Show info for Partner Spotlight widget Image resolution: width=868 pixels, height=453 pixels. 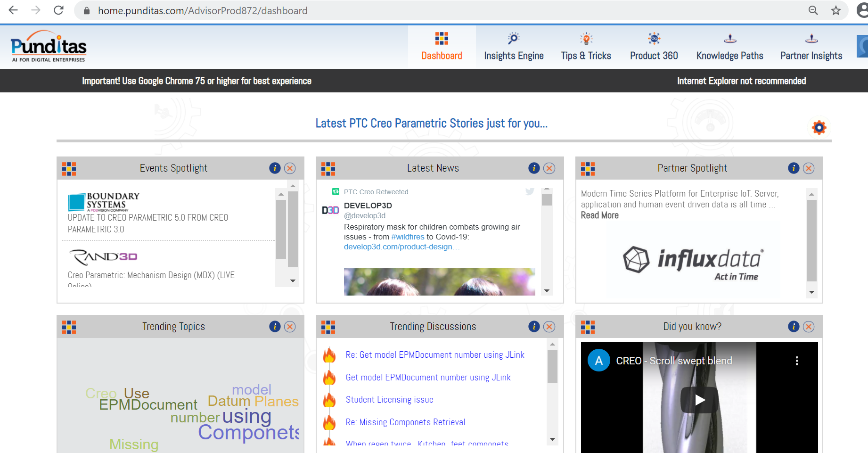[x=794, y=168]
